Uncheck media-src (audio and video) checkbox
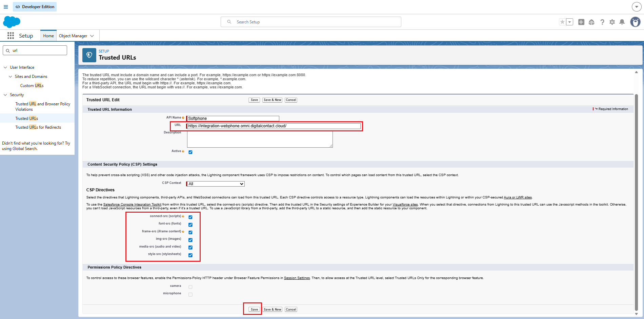The image size is (644, 319). click(x=190, y=247)
